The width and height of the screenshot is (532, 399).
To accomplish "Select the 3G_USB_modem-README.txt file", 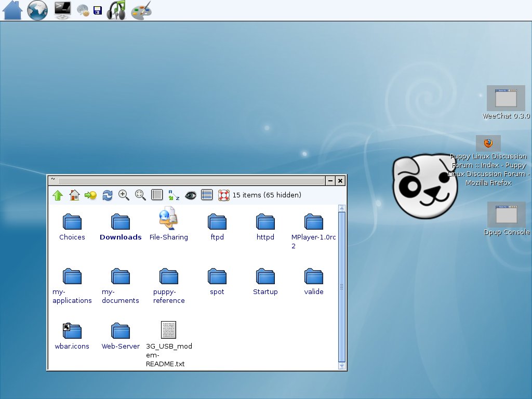I will point(169,344).
